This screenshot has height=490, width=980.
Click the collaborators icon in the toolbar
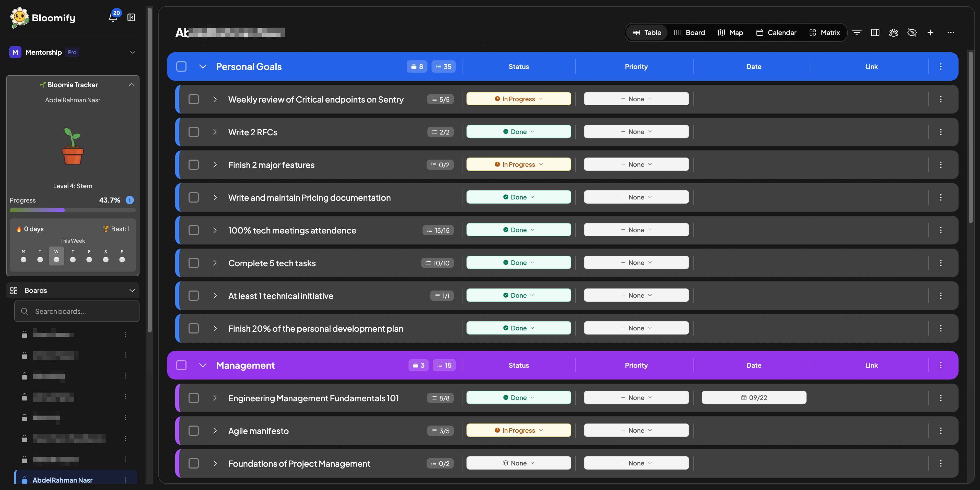893,32
